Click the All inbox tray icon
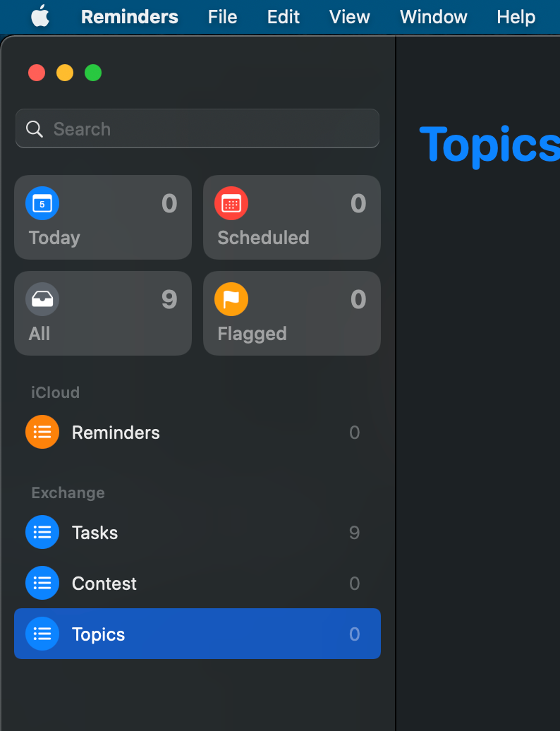 (x=42, y=299)
